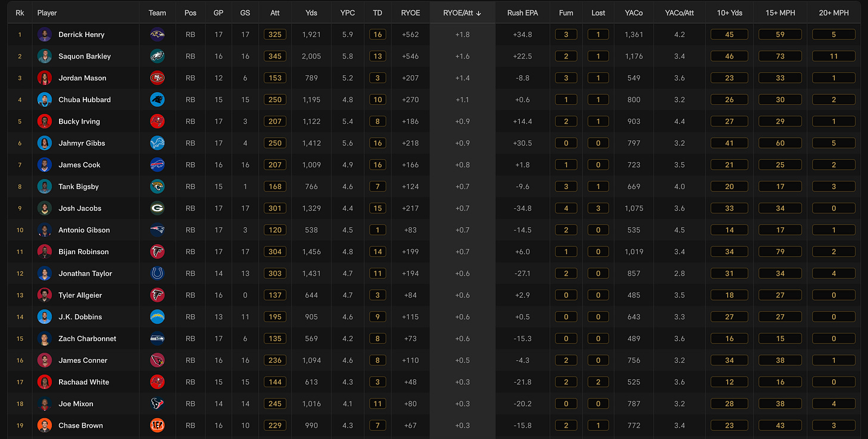Click Josh Jacobs' player headshot
This screenshot has width=868, height=439.
[45, 208]
